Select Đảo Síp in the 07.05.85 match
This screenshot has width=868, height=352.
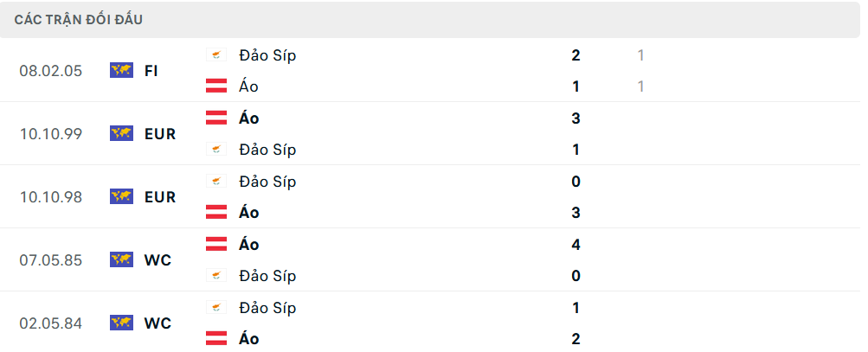click(267, 276)
